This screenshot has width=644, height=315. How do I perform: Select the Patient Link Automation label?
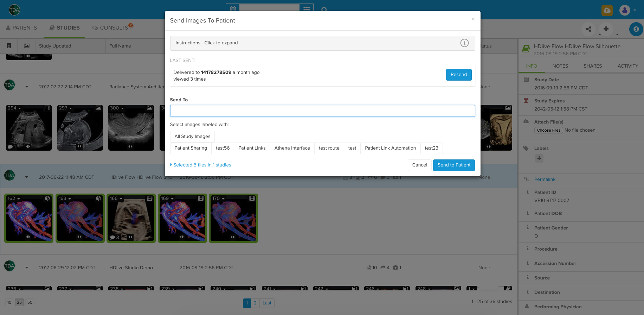(390, 148)
